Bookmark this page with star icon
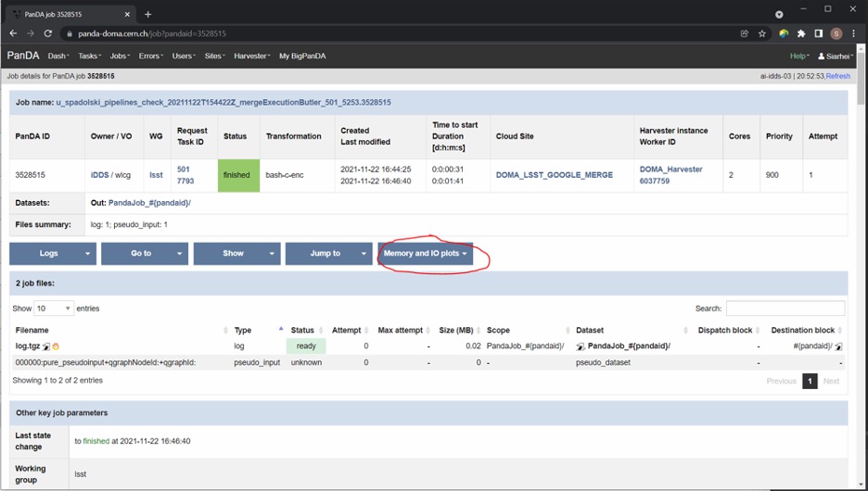The width and height of the screenshot is (868, 491). [x=761, y=33]
